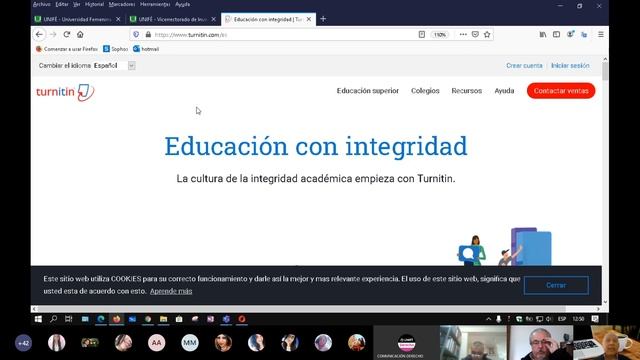Save the page to Pocket
The width and height of the screenshot is (640, 360).
475,35
